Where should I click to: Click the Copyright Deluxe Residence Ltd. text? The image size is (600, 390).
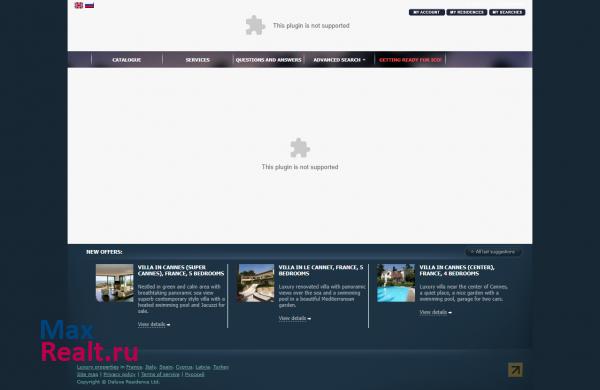118,382
